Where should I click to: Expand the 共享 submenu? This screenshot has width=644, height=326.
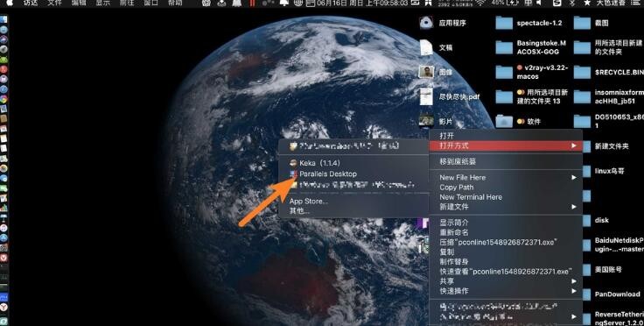pyautogui.click(x=506, y=281)
